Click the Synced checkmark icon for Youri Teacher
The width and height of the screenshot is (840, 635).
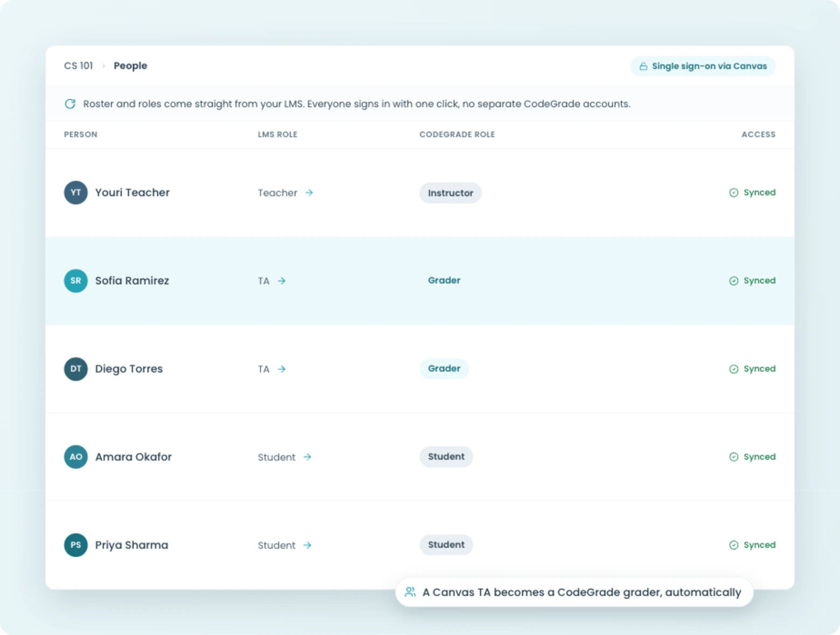point(733,193)
